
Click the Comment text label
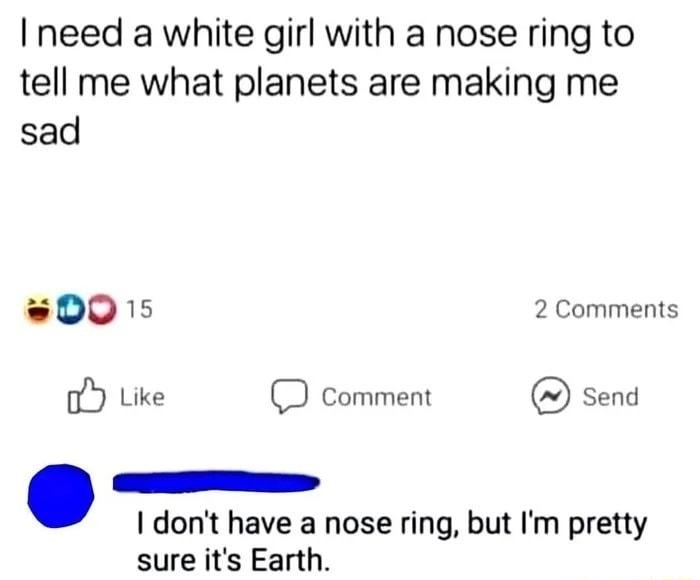coord(376,397)
